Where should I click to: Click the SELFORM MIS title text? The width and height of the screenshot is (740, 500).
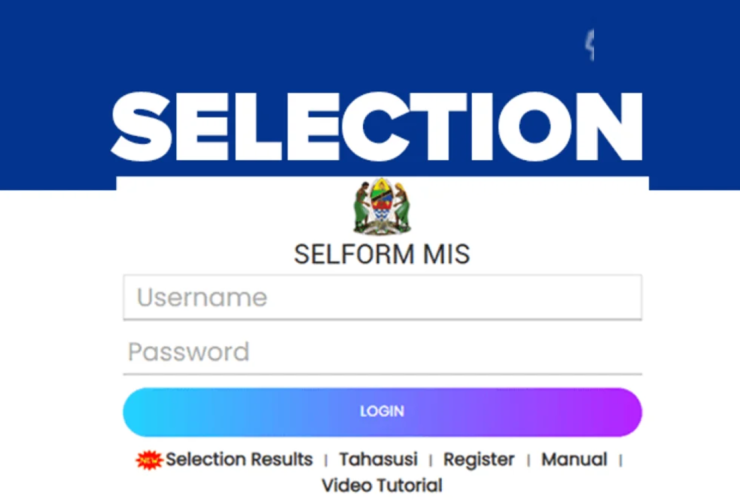381,255
